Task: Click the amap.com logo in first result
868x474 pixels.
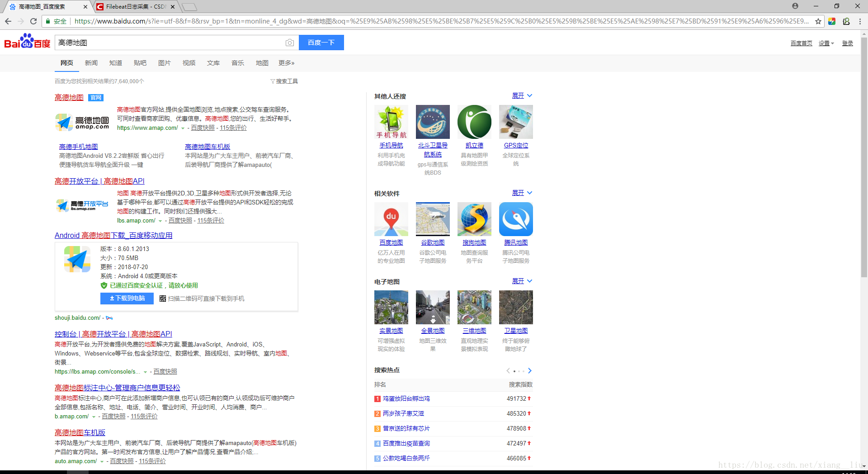Action: pos(82,123)
